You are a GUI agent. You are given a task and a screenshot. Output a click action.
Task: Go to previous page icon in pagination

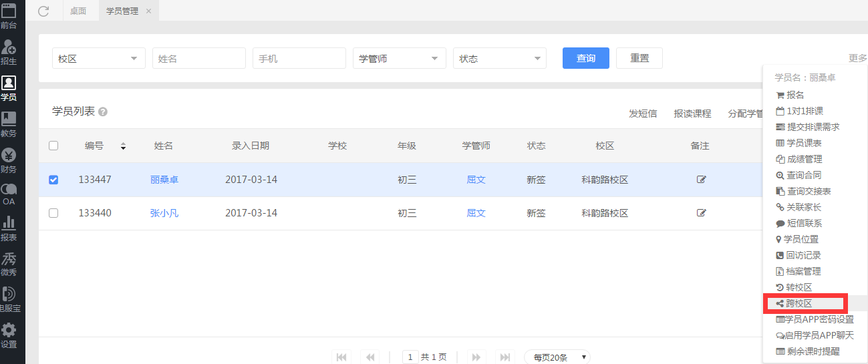tap(370, 357)
